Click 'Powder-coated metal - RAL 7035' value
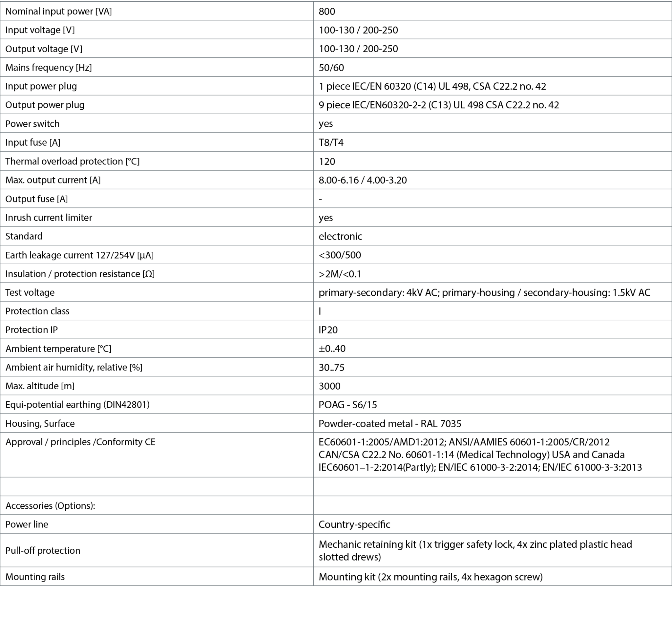The height and width of the screenshot is (617, 672). point(390,423)
